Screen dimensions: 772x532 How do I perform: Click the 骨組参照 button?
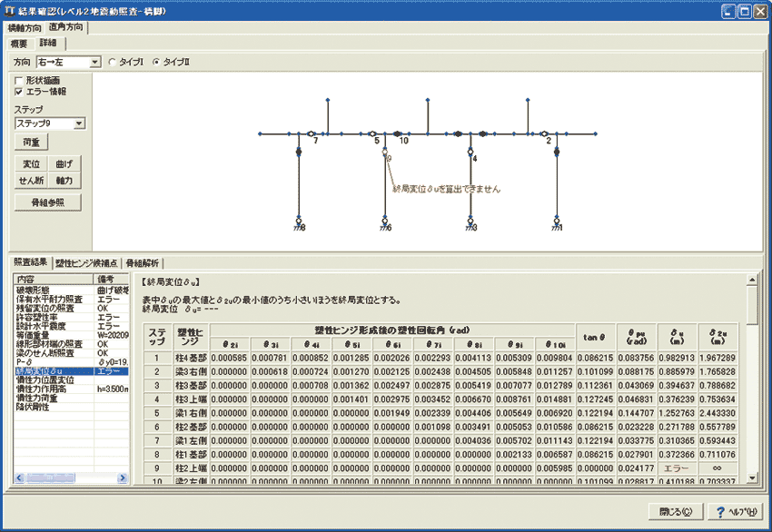click(50, 202)
